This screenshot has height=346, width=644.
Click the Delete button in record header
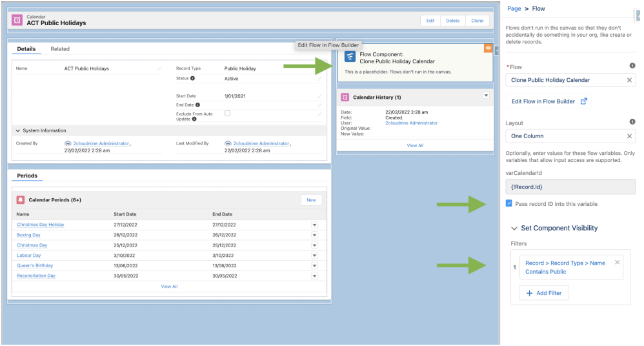coord(452,21)
